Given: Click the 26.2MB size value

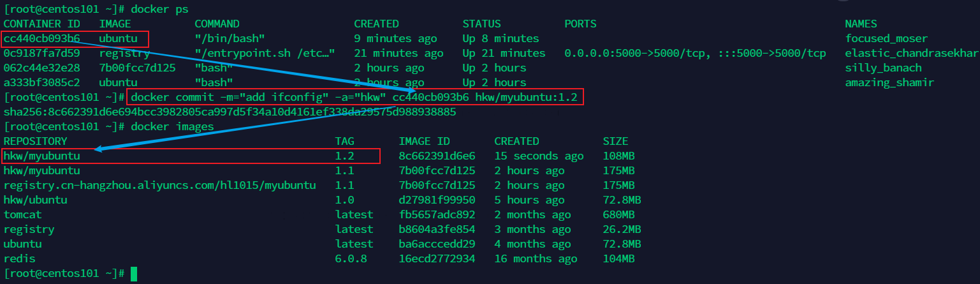Looking at the screenshot, I should coord(622,229).
